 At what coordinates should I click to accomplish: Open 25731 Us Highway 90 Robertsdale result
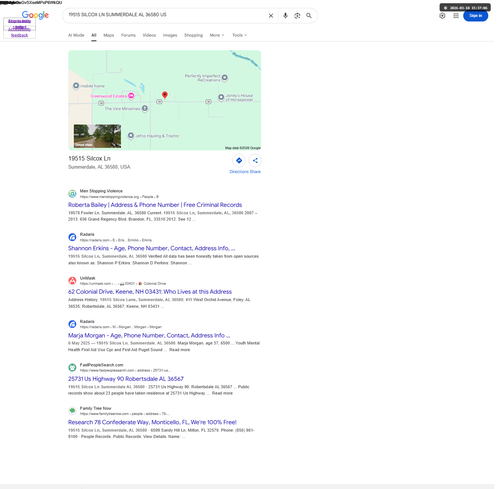pyautogui.click(x=126, y=379)
